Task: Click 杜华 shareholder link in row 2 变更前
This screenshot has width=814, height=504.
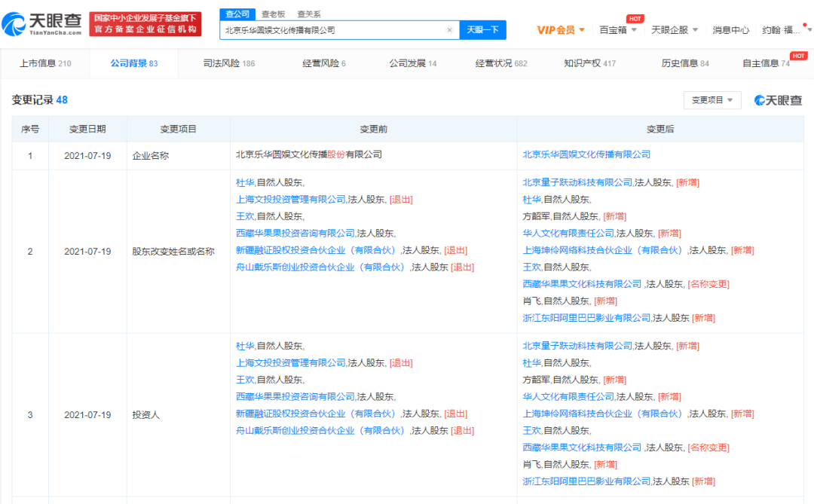Action: click(x=245, y=182)
